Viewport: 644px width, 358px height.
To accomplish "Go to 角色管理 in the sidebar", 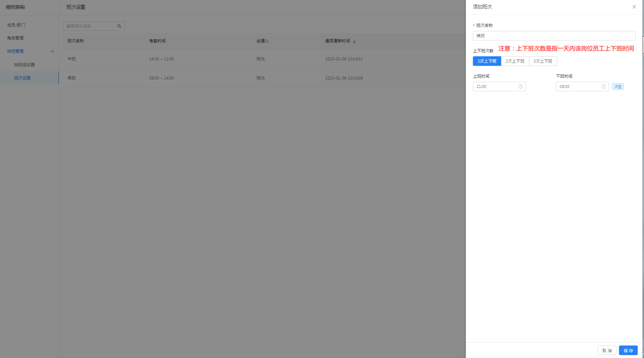I will (15, 38).
